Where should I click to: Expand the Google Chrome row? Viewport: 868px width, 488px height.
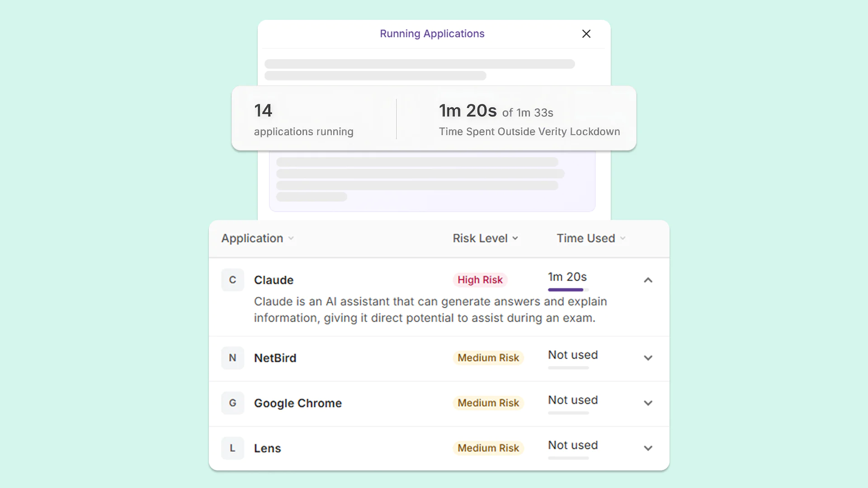tap(648, 403)
